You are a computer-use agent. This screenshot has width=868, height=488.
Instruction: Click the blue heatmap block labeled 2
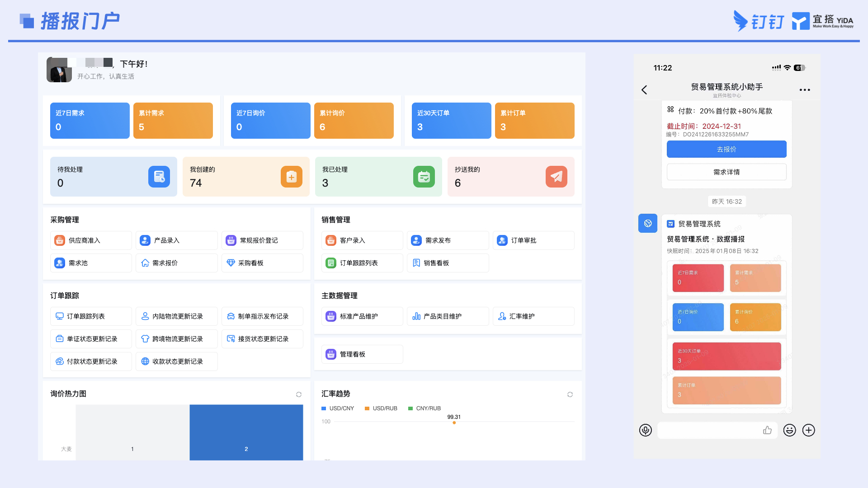pyautogui.click(x=246, y=432)
